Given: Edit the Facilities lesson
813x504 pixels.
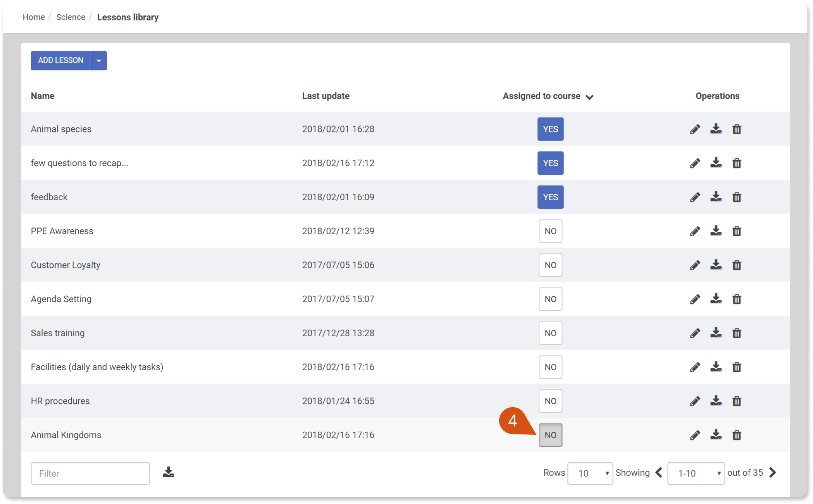Looking at the screenshot, I should (x=695, y=367).
